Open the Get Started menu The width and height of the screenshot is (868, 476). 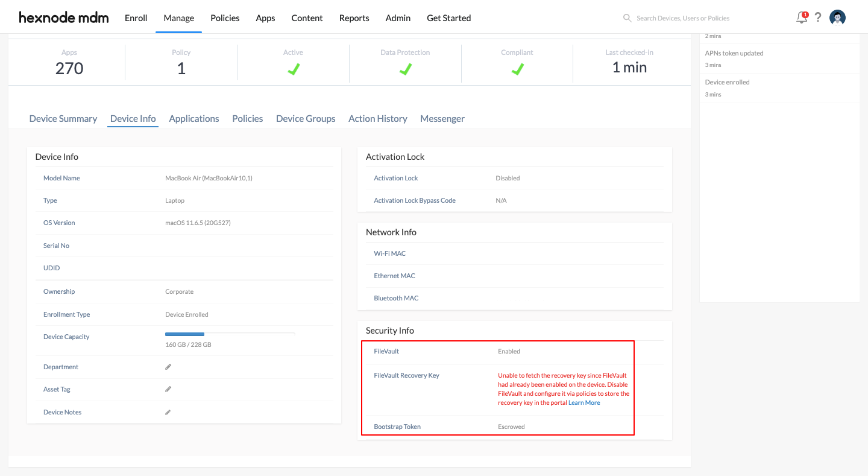point(448,18)
